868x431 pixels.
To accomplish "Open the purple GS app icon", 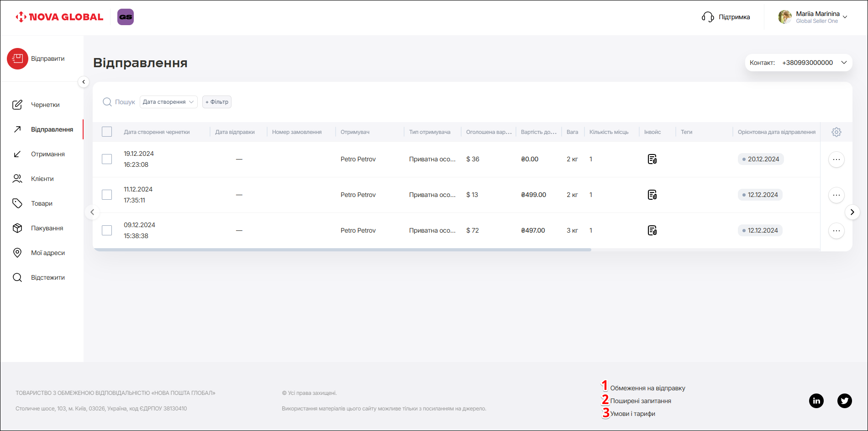I will click(x=126, y=17).
